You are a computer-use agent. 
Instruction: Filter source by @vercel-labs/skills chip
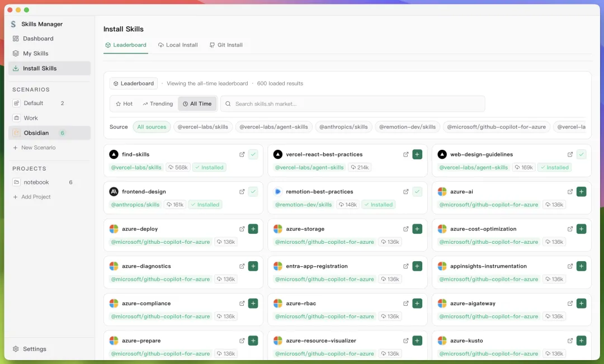pos(203,127)
